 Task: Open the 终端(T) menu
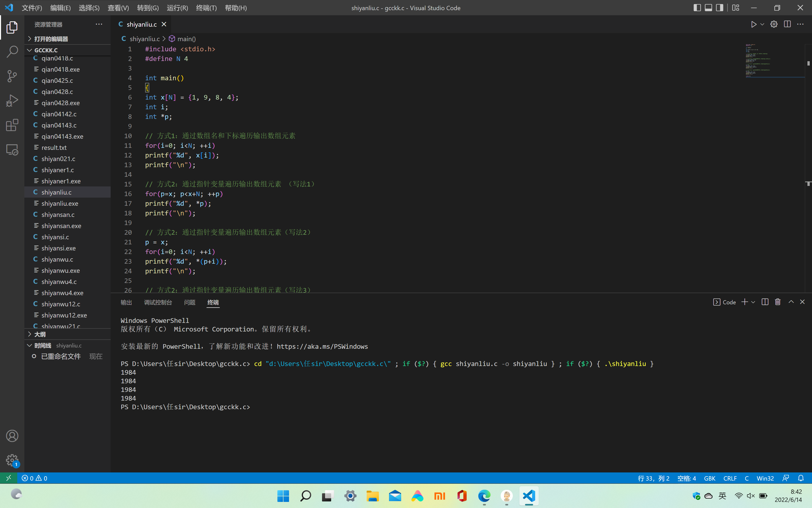pyautogui.click(x=206, y=8)
